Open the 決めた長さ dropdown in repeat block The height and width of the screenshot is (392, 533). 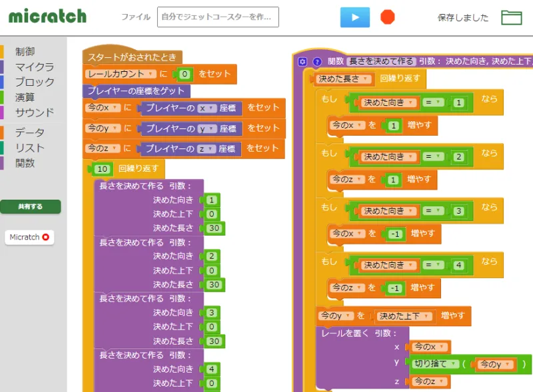343,79
